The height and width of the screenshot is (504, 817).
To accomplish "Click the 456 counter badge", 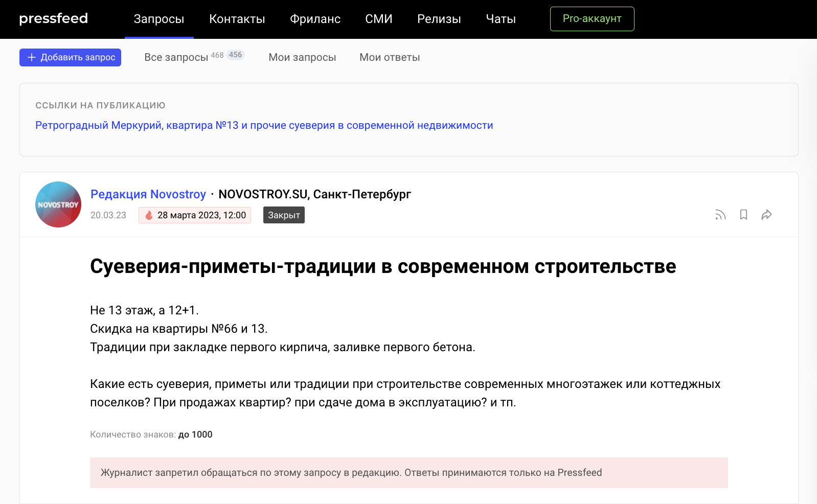I will coord(236,55).
